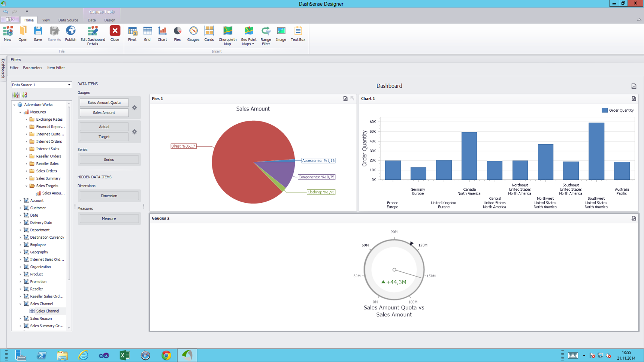
Task: Click the Text Box insert icon
Action: 298,34
